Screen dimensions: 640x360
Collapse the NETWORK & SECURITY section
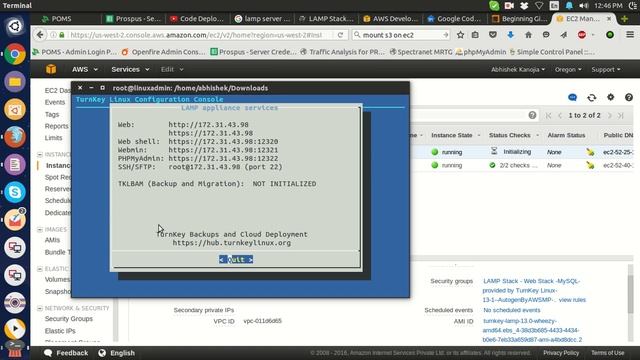(x=40, y=308)
